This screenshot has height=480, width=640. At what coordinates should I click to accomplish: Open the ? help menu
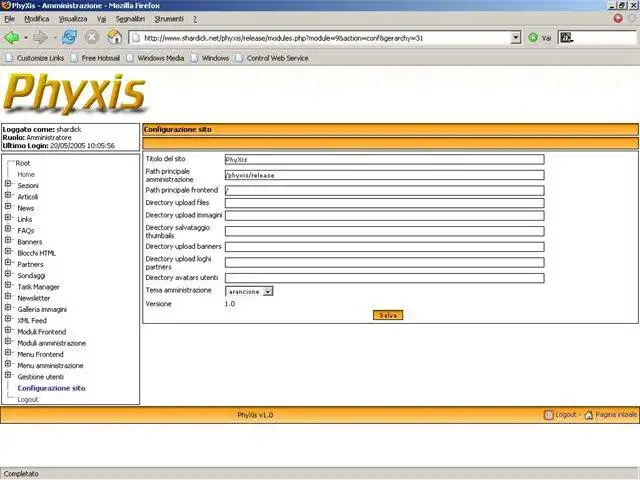(x=195, y=19)
